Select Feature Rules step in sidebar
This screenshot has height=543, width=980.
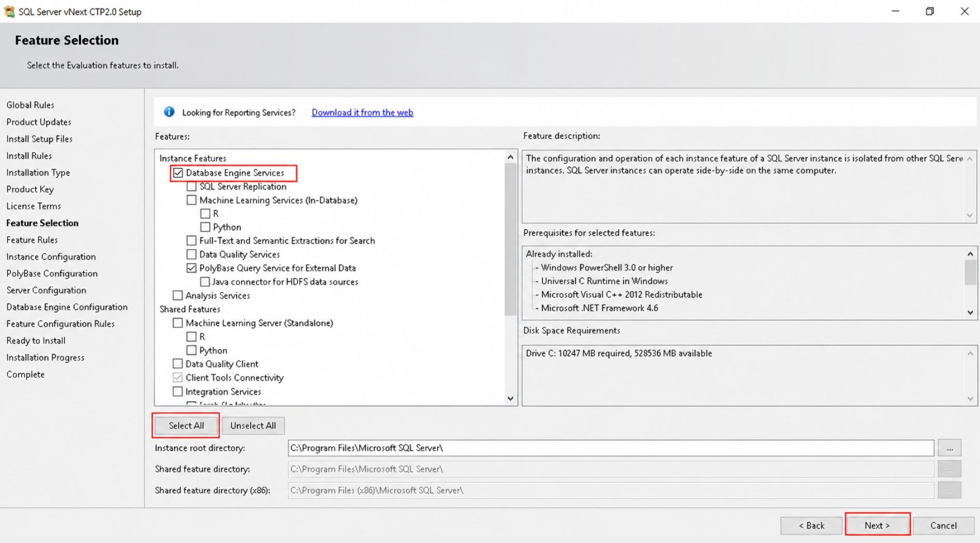[x=32, y=240]
